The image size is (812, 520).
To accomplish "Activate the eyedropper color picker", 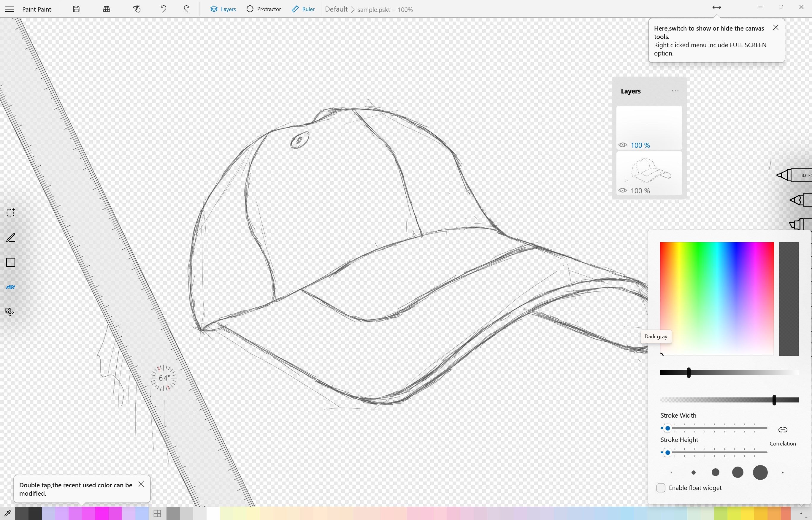I will tap(7, 513).
